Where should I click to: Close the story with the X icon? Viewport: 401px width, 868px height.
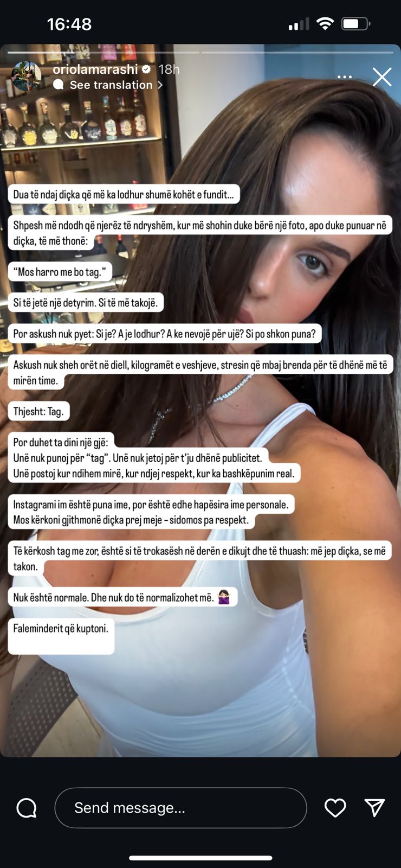381,77
